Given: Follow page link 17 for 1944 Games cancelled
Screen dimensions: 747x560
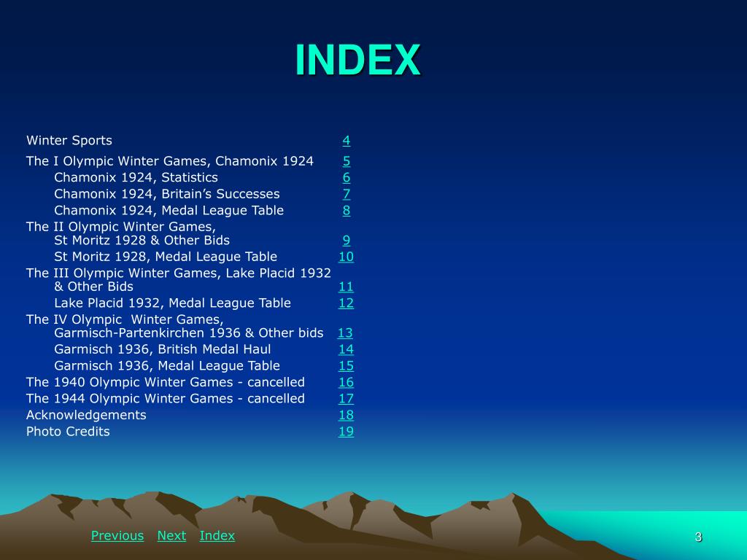Looking at the screenshot, I should (x=346, y=399).
